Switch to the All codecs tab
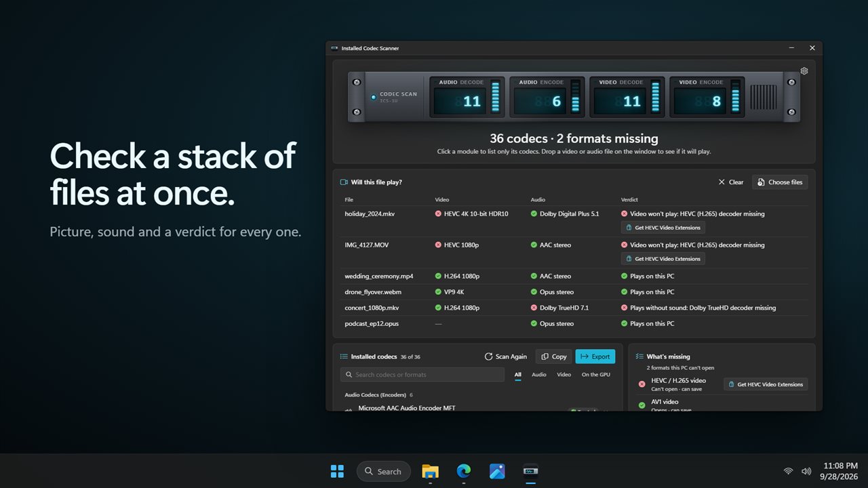This screenshot has width=868, height=488. 518,375
